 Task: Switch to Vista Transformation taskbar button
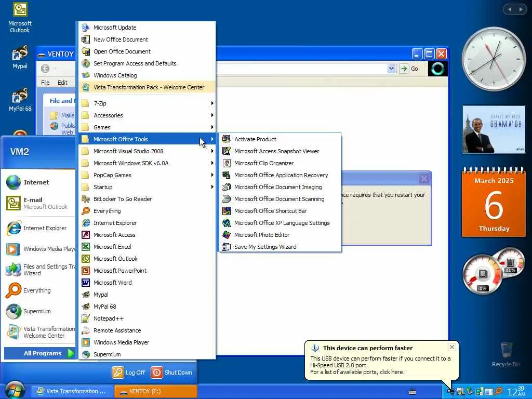(72, 391)
